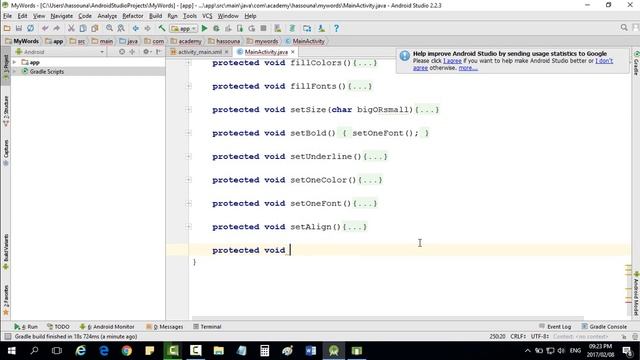Click the project panel settings gear icon
Image resolution: width=640 pixels, height=360 pixels.
146,52
